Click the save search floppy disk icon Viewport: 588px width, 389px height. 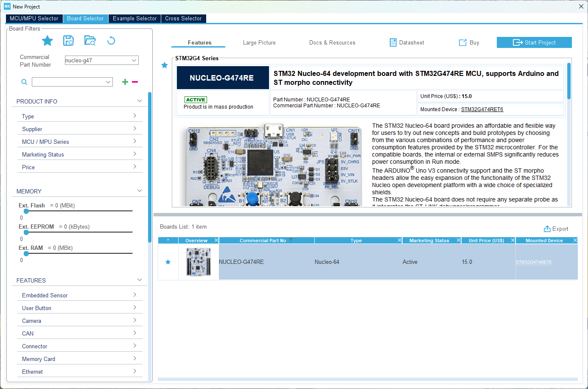coord(68,41)
